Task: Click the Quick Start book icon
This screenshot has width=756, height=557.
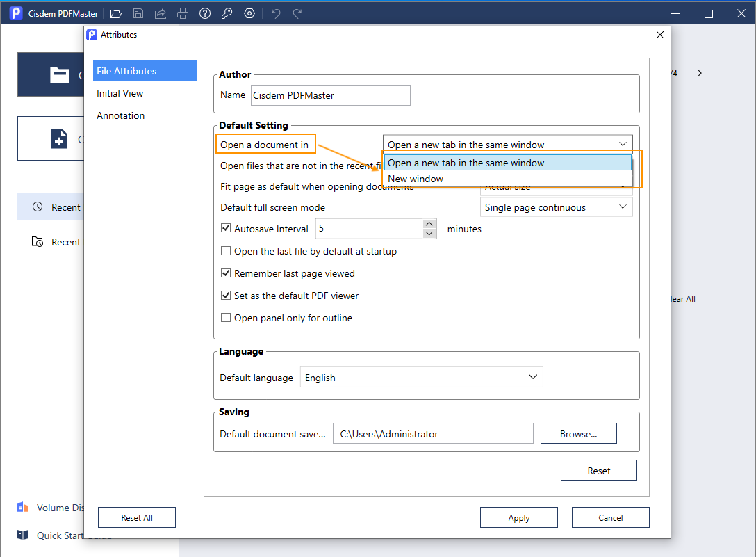Action: (23, 535)
